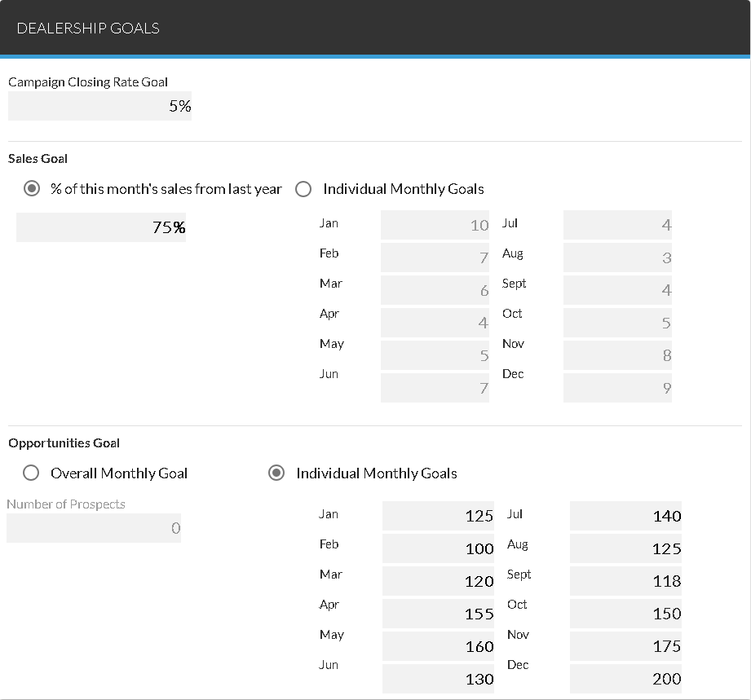
Task: Edit the Sept opportunities field showing 118
Action: 625,581
